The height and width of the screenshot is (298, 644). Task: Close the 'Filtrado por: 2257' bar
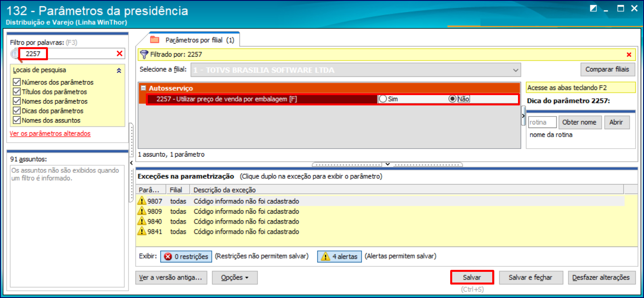(629, 55)
